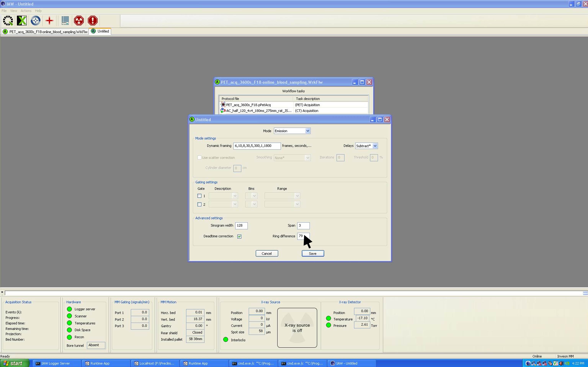This screenshot has height=367, width=588.
Task: Enable Gate 1 checkbox
Action: coord(199,196)
